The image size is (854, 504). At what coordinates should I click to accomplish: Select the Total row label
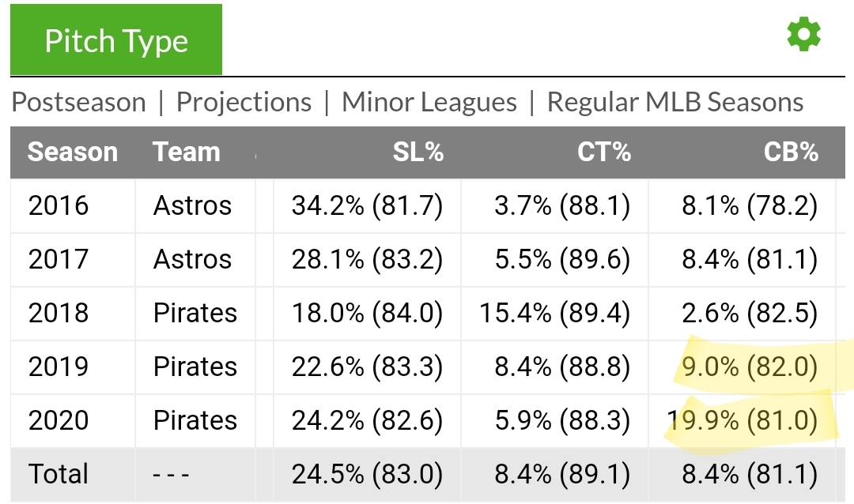(59, 474)
